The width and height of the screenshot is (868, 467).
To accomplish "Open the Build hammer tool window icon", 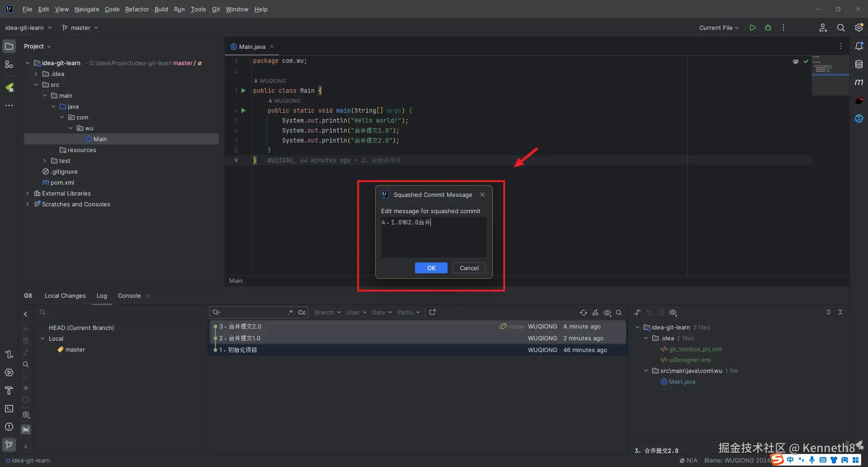I will 9,391.
